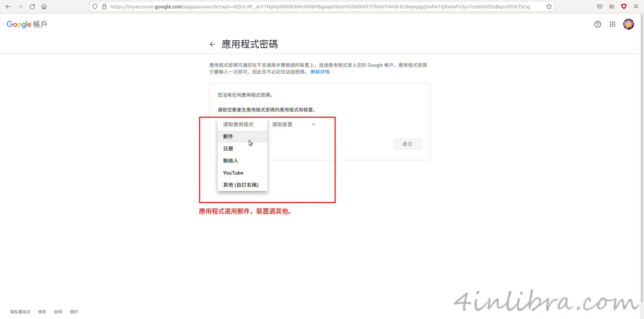The width and height of the screenshot is (644, 319).
Task: Go back with the browser back arrow
Action: 8,6
